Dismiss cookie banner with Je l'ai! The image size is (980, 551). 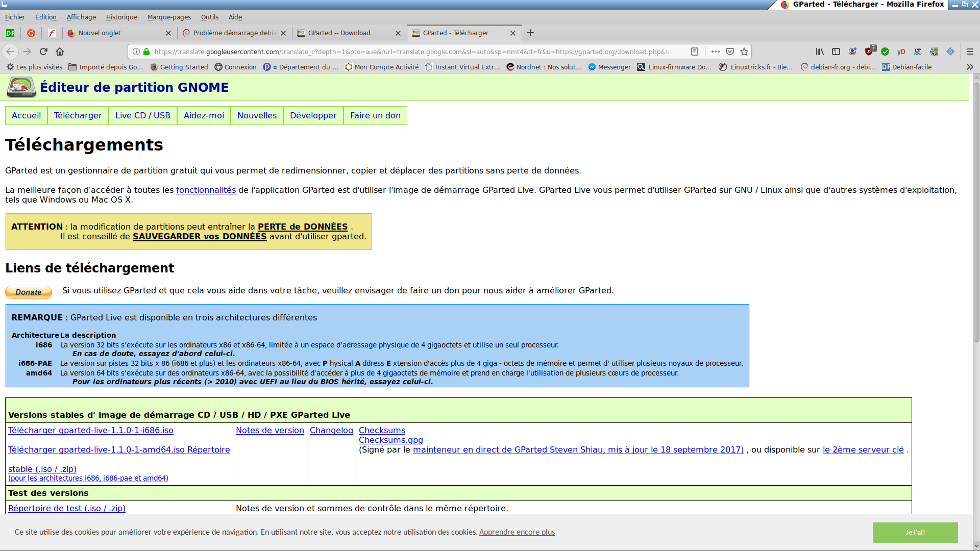915,533
